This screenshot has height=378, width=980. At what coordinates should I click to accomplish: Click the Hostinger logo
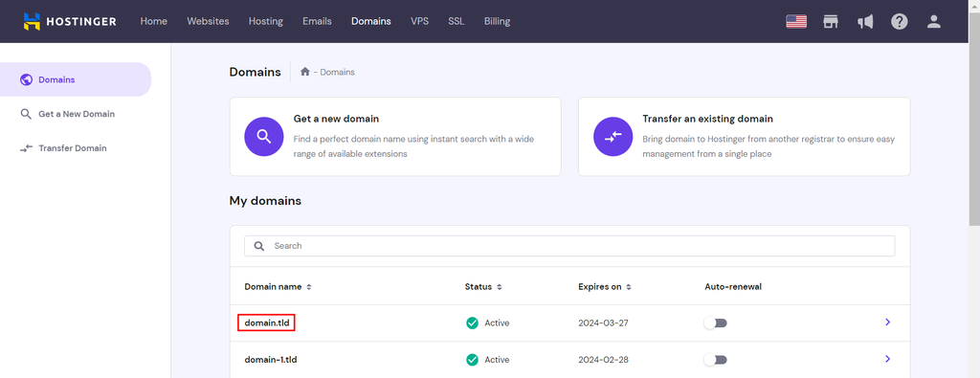[69, 21]
